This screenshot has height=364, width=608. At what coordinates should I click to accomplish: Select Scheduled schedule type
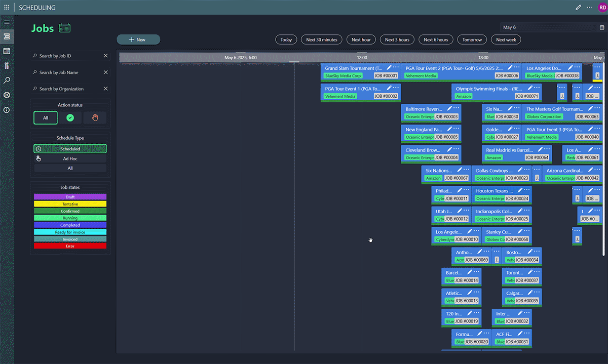pyautogui.click(x=70, y=149)
